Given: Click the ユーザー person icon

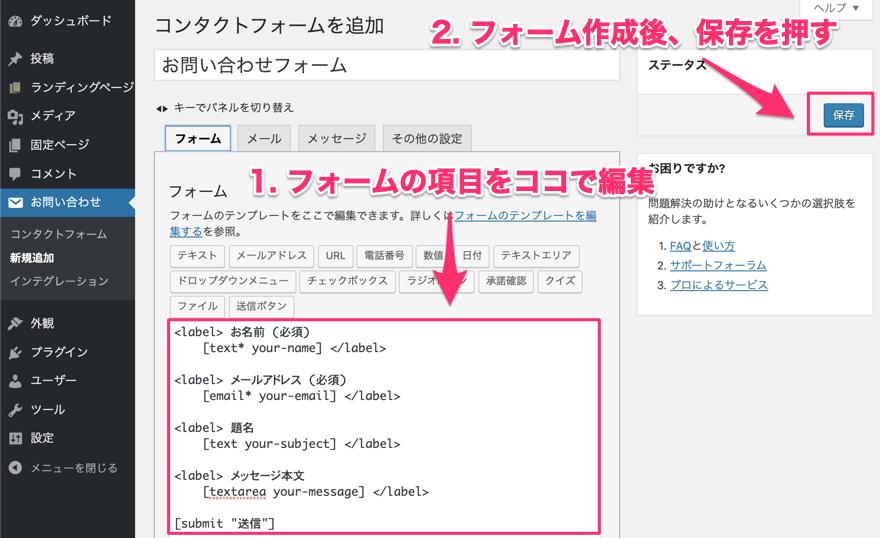Looking at the screenshot, I should point(15,380).
